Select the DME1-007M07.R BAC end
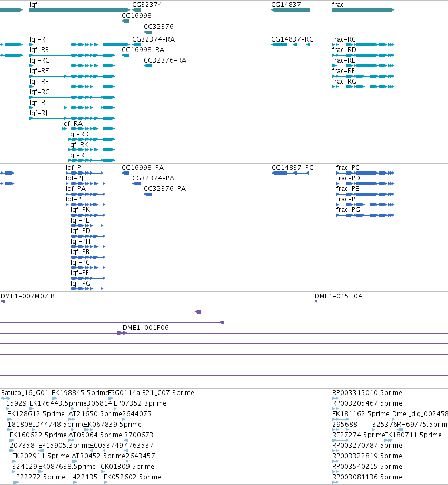The width and height of the screenshot is (448, 485). (x=3, y=301)
